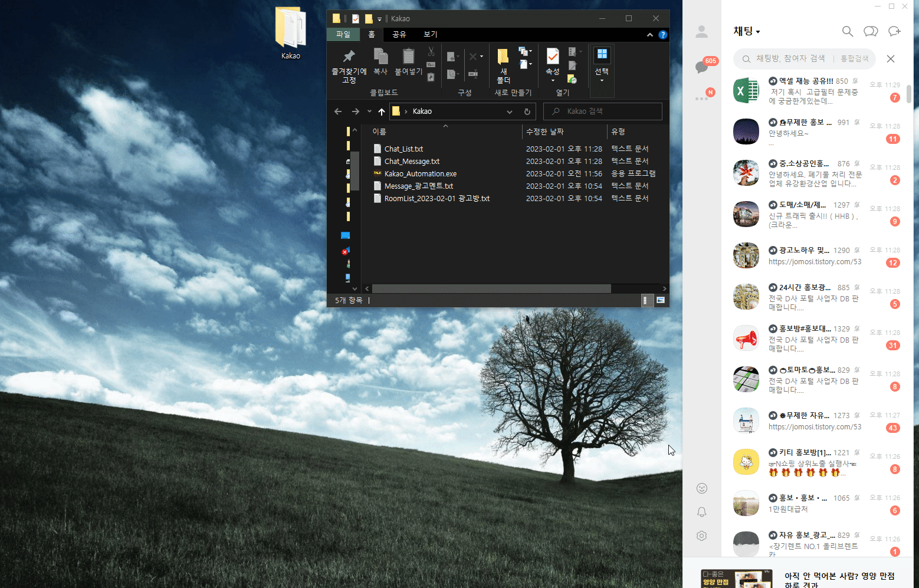The image size is (919, 588).
Task: Open File Explorer Help blue question icon
Action: (662, 35)
